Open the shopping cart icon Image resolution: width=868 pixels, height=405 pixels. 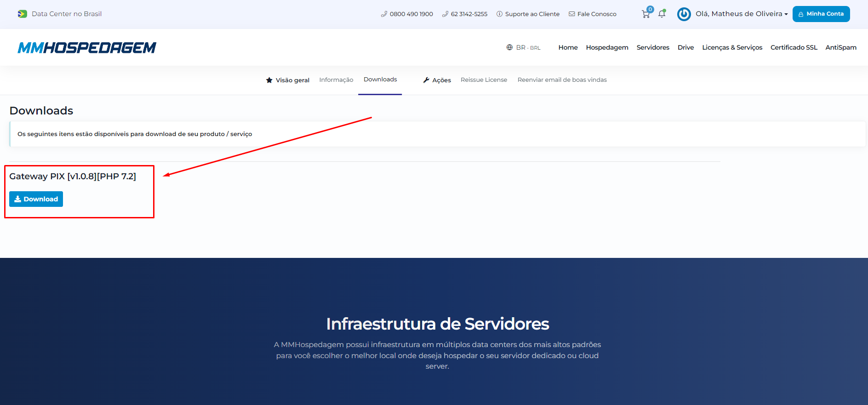[646, 14]
